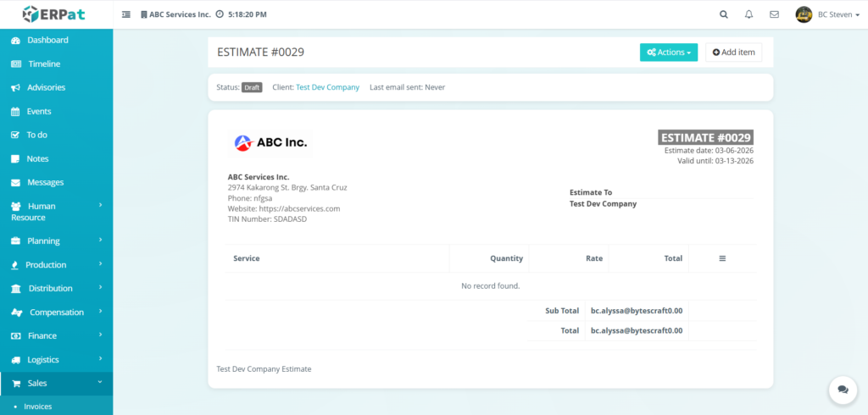Expand Compensation submenu chevron

click(x=101, y=312)
